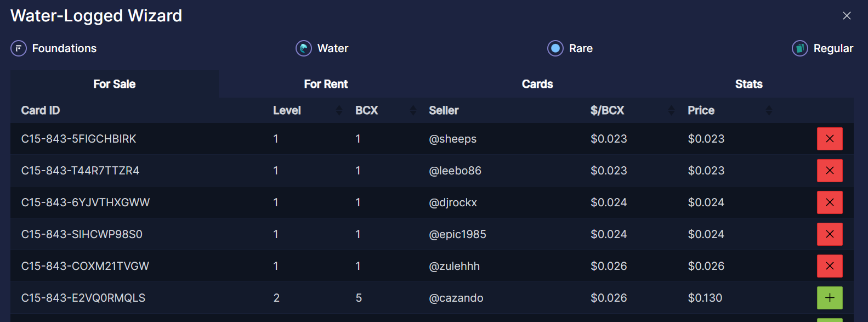Click the @cazando seller name
868x322 pixels.
(456, 298)
